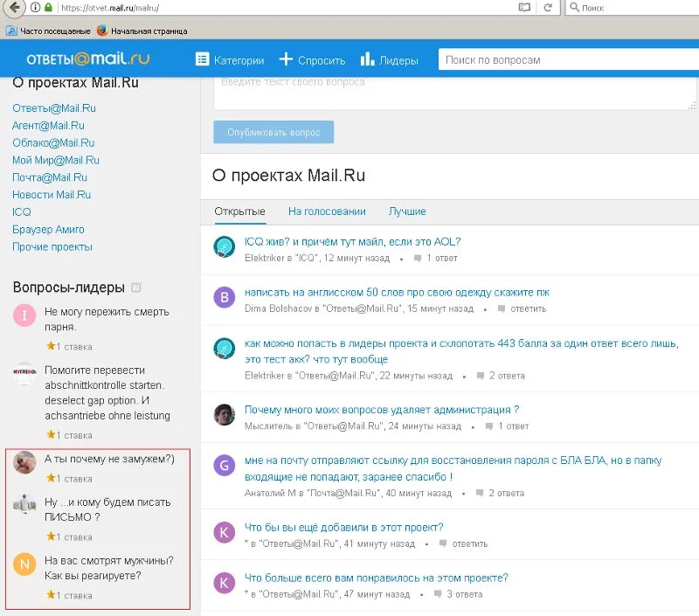Click comment icon beside '1 ответ' on ICQ question
699x616 pixels.
click(418, 258)
